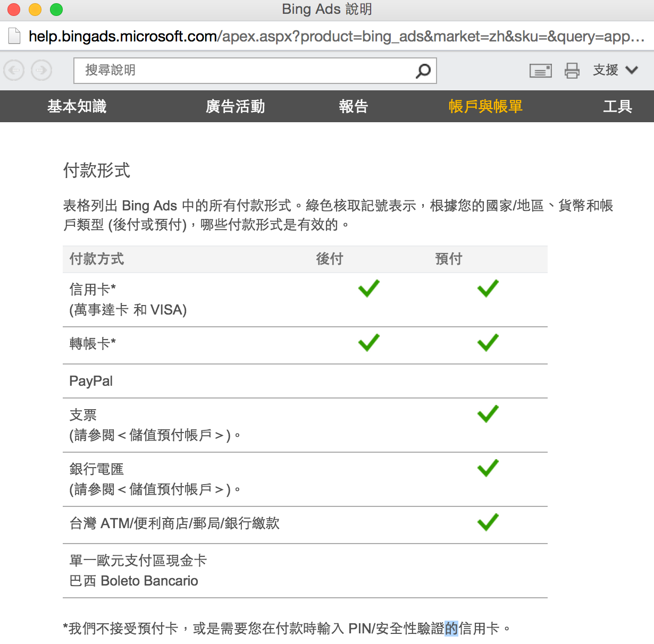654x644 pixels.
Task: Open the 基本知識 tab
Action: coord(77,106)
